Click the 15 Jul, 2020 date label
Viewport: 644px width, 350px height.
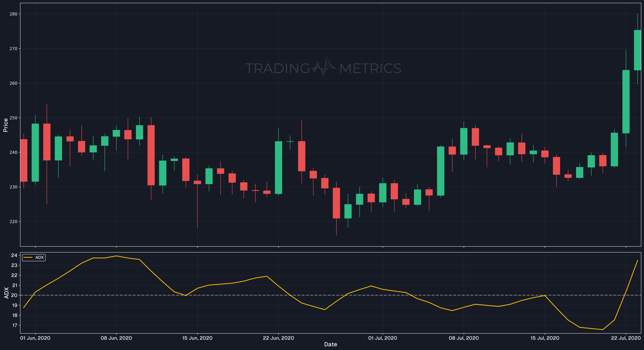coord(545,338)
